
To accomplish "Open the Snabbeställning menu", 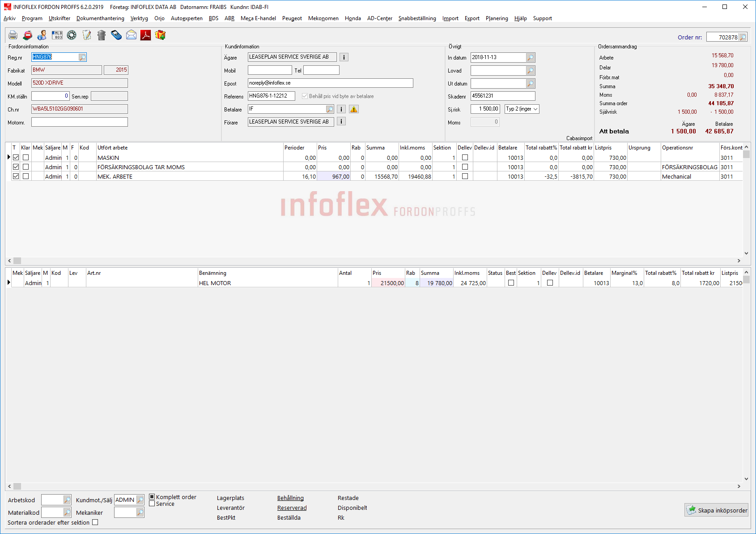I will (417, 18).
